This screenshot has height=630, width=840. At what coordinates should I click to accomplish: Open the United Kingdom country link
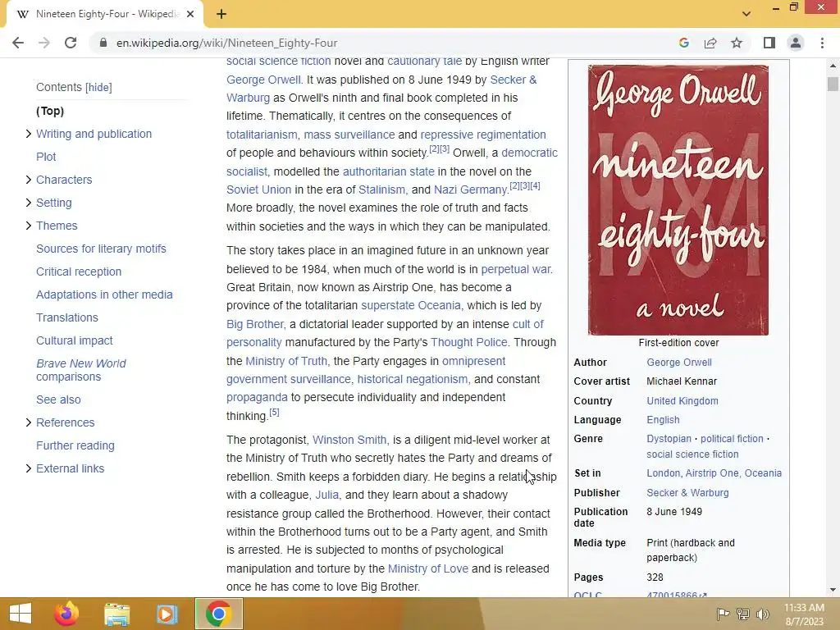(682, 400)
